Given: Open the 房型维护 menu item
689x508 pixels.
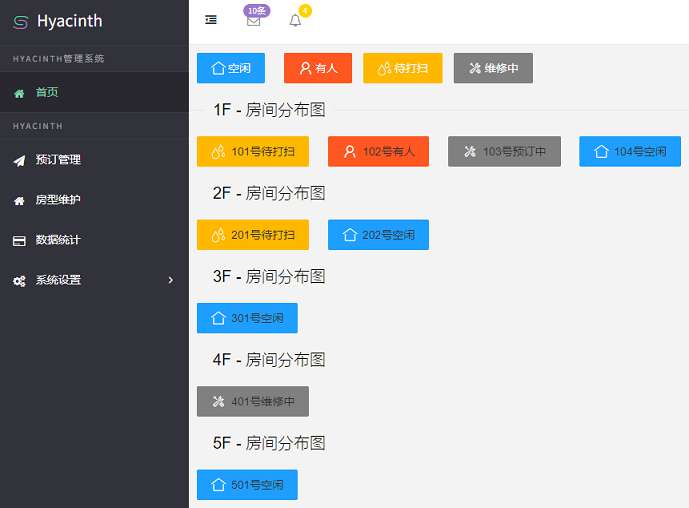Looking at the screenshot, I should click(94, 200).
